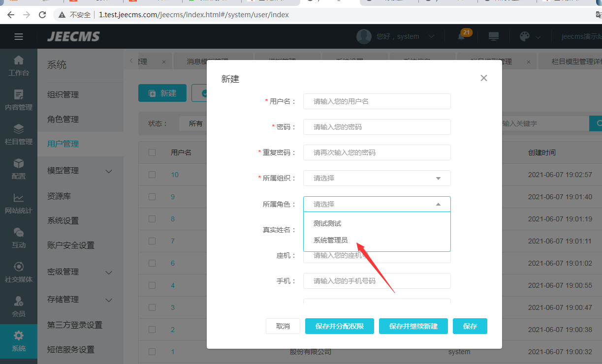Click 保存并分配权限 button

point(340,326)
